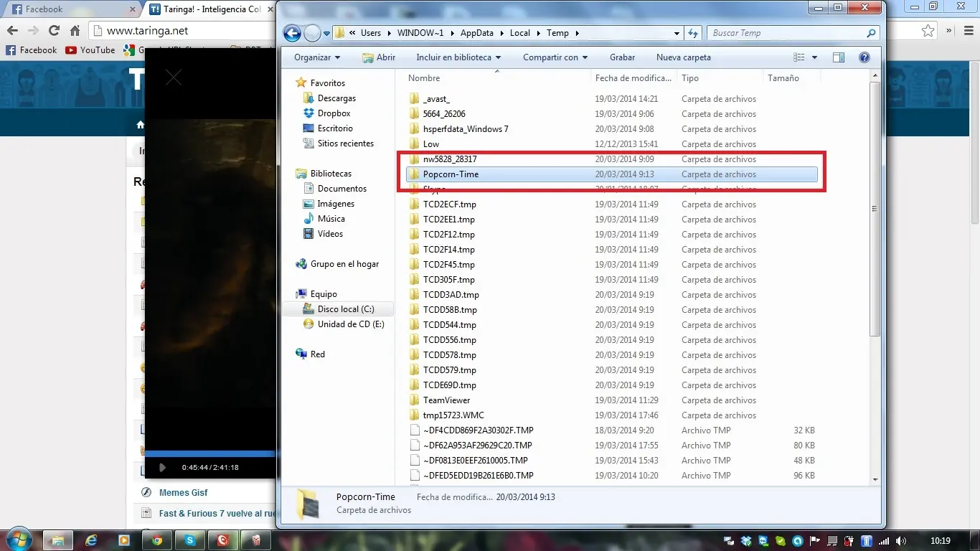The image size is (980, 551).
Task: Open the Facebook bookmark in bookmarks bar
Action: coord(31,50)
